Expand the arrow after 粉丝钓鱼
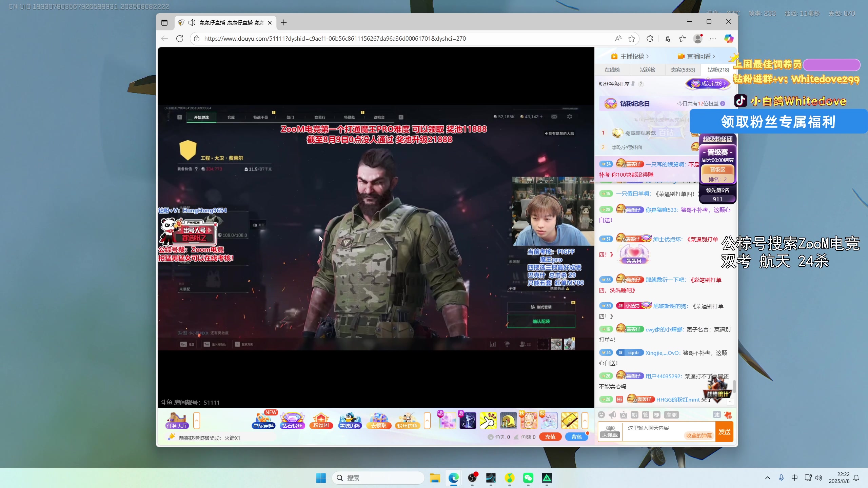Screen dimensions: 868x488 coord(427,421)
